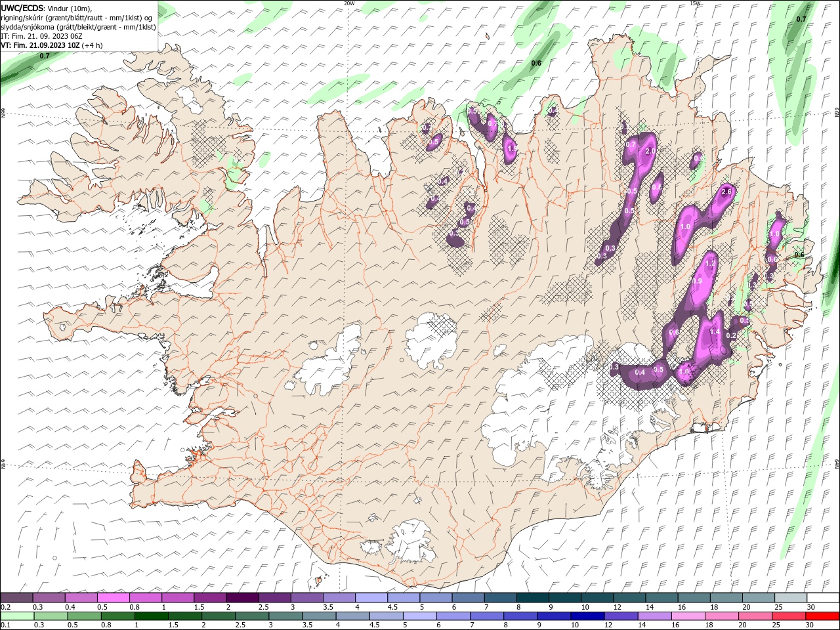Click the 18 pink swatch in lower legend

[x=721, y=616]
